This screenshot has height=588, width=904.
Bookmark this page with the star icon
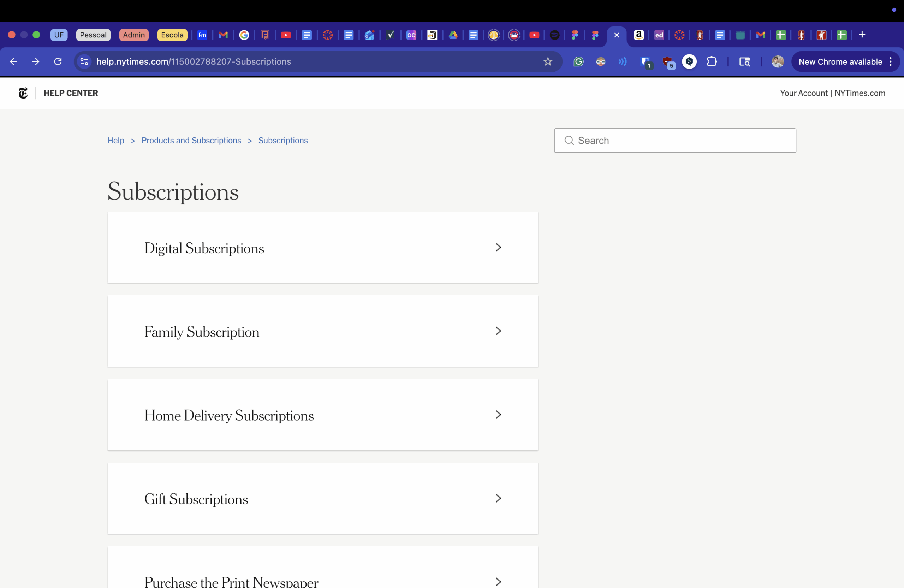[547, 61]
